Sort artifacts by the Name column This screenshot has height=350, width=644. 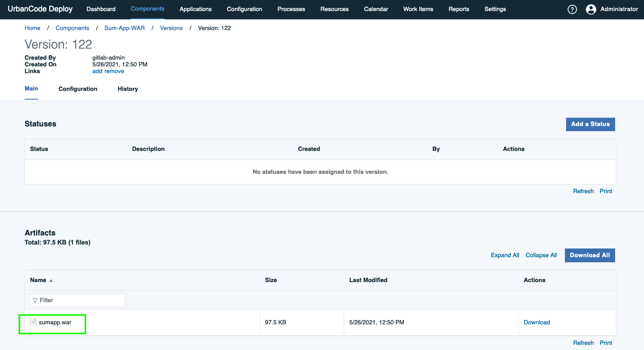coord(38,280)
